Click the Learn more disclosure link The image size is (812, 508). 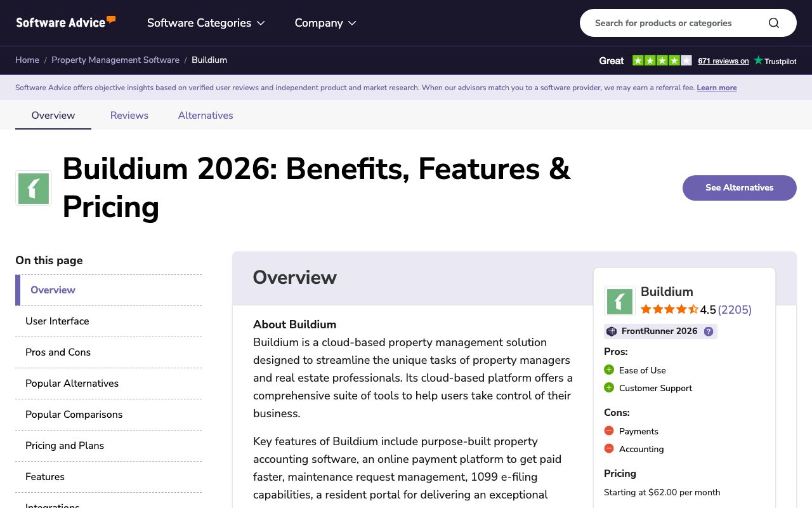717,88
